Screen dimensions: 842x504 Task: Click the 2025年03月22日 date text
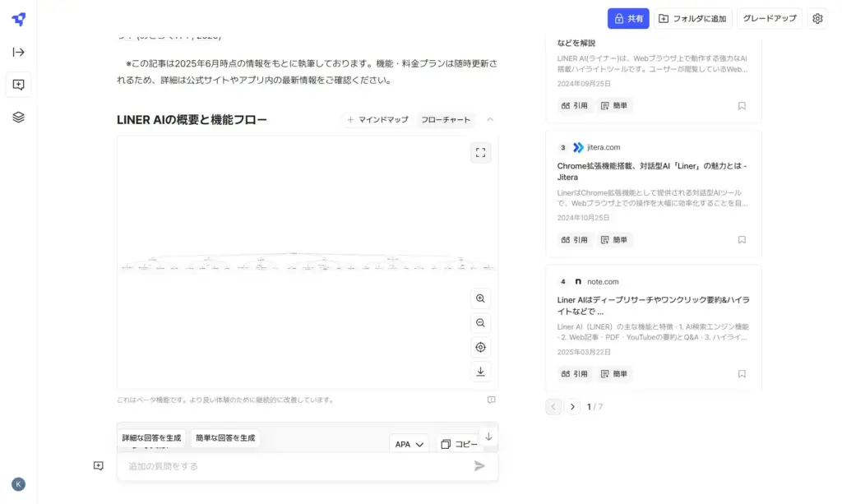click(583, 352)
